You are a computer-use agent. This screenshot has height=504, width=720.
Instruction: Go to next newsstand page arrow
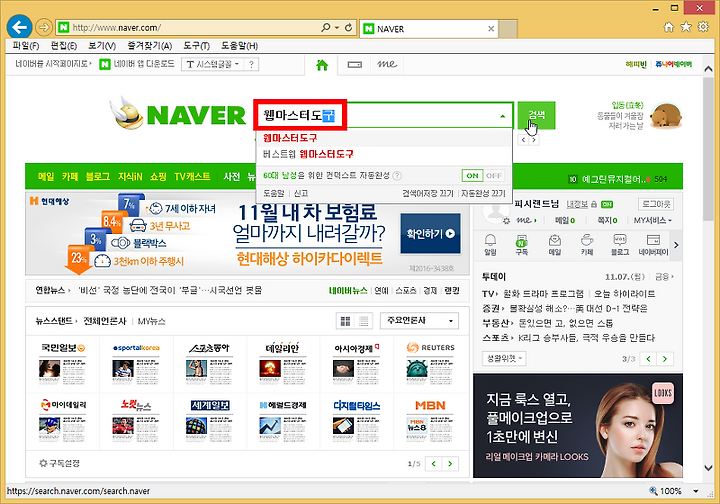(x=450, y=464)
